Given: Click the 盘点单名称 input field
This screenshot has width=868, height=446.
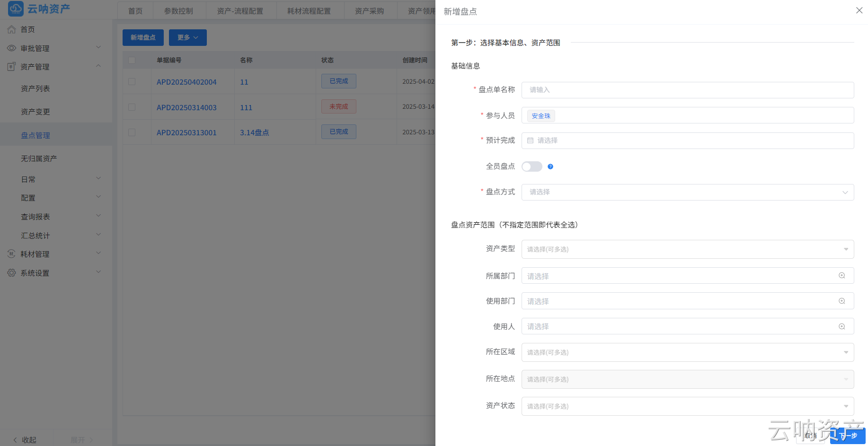Looking at the screenshot, I should pos(687,90).
